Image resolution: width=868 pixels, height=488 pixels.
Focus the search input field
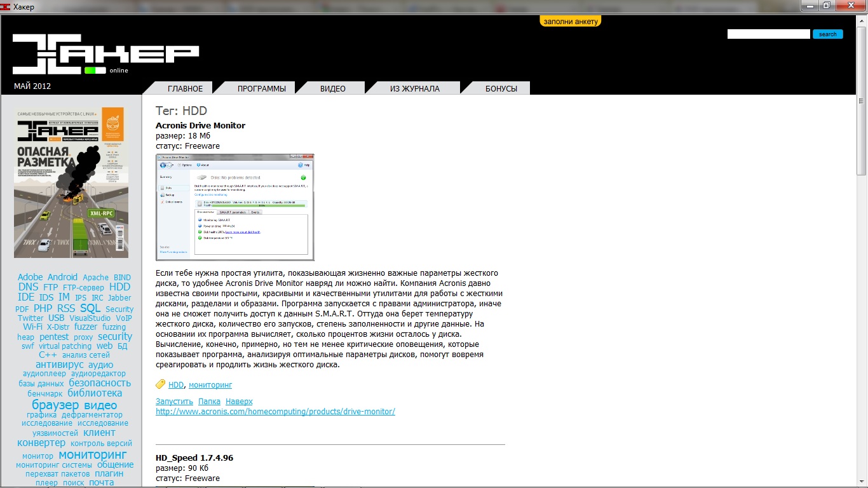coord(769,34)
